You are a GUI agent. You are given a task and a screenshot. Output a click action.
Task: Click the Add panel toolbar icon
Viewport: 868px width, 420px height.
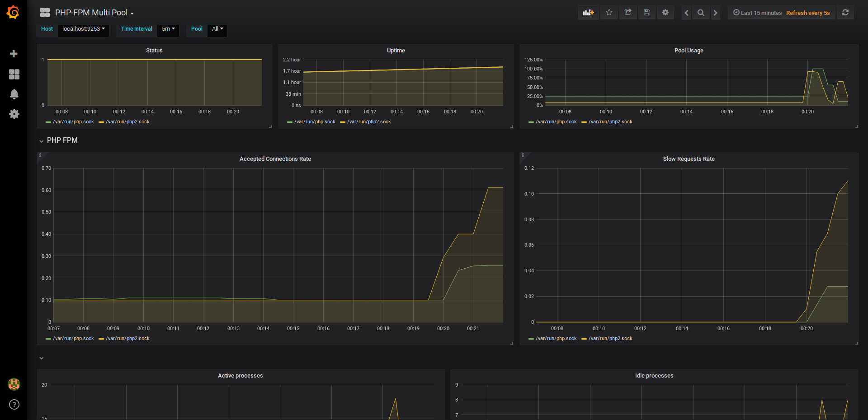(589, 13)
